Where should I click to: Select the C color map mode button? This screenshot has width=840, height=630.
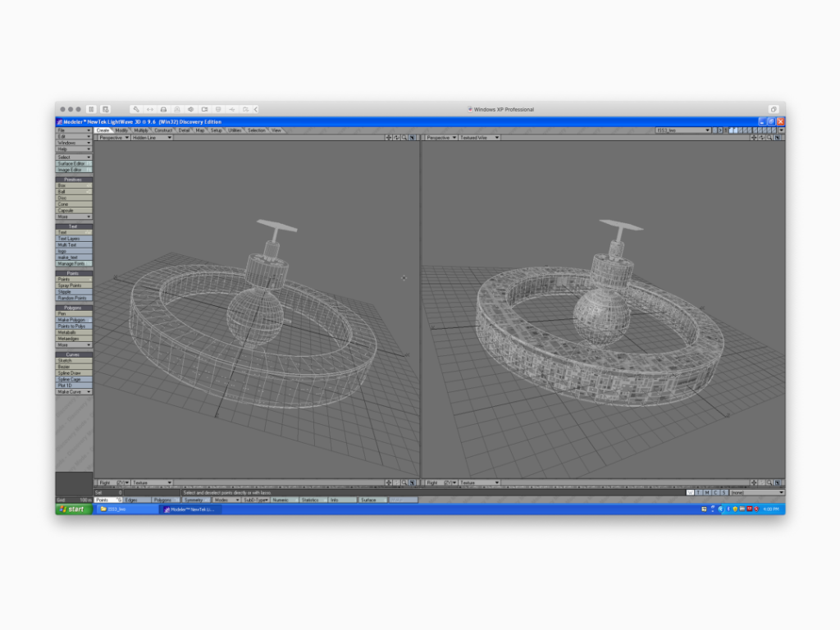click(715, 492)
